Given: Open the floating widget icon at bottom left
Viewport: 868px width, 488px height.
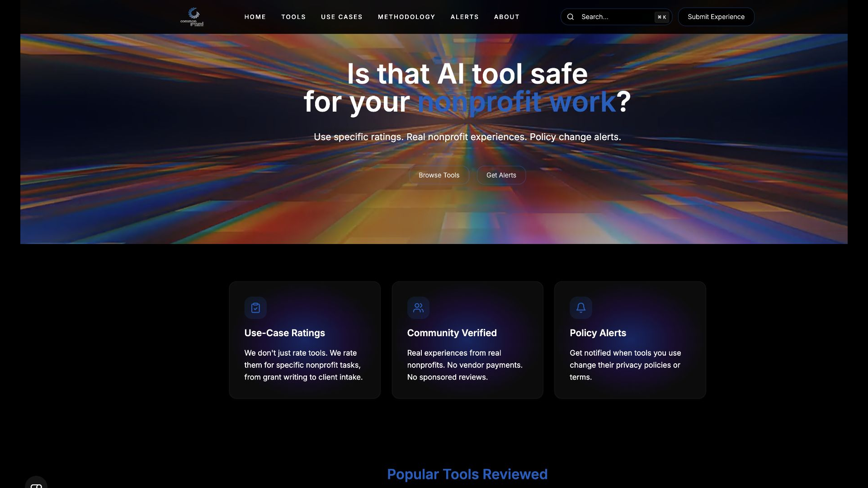Looking at the screenshot, I should (36, 483).
